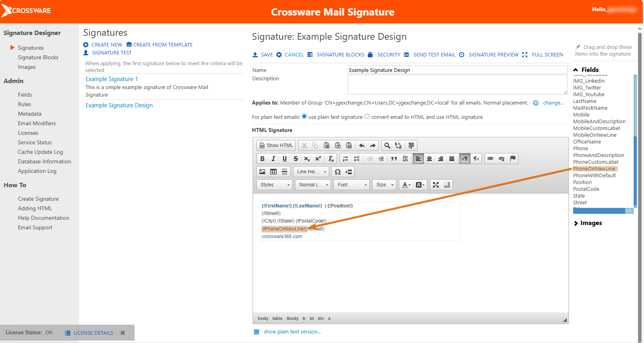Insert an anchor using the flag icon
This screenshot has height=343, width=644.
513,159
